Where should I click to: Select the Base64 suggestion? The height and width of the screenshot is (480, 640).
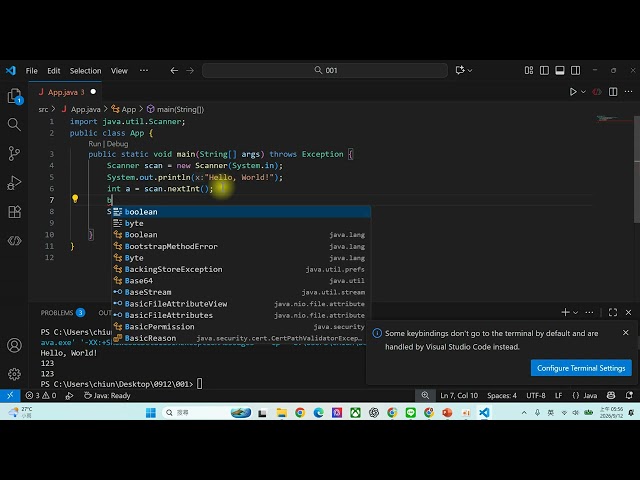[241, 281]
